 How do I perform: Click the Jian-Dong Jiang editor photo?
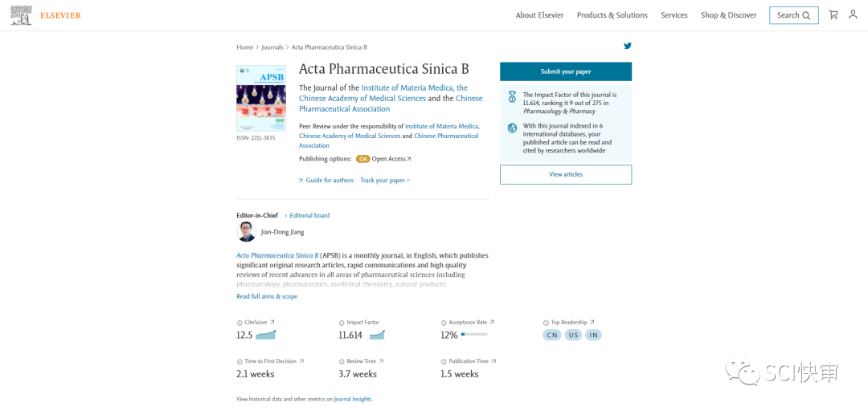point(247,232)
